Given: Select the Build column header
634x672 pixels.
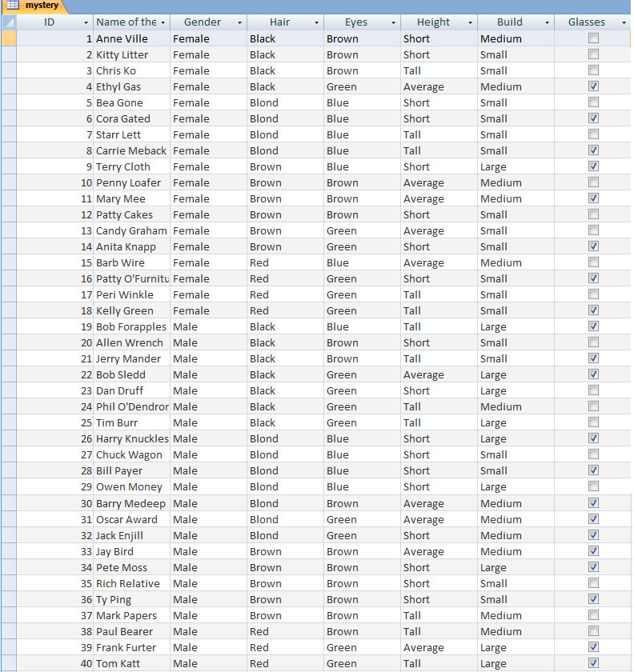Looking at the screenshot, I should pos(509,22).
